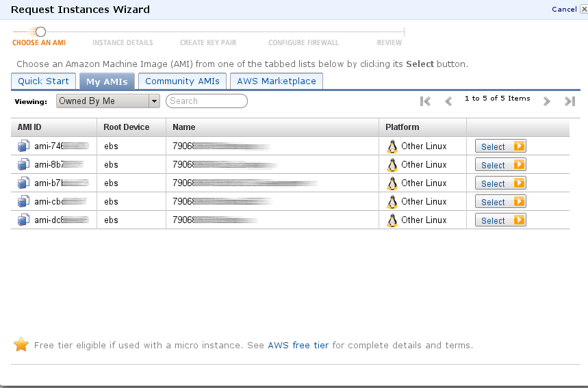Viewport: 588px width, 388px height.
Task: Switch to the Quick Start tab
Action: click(x=44, y=81)
